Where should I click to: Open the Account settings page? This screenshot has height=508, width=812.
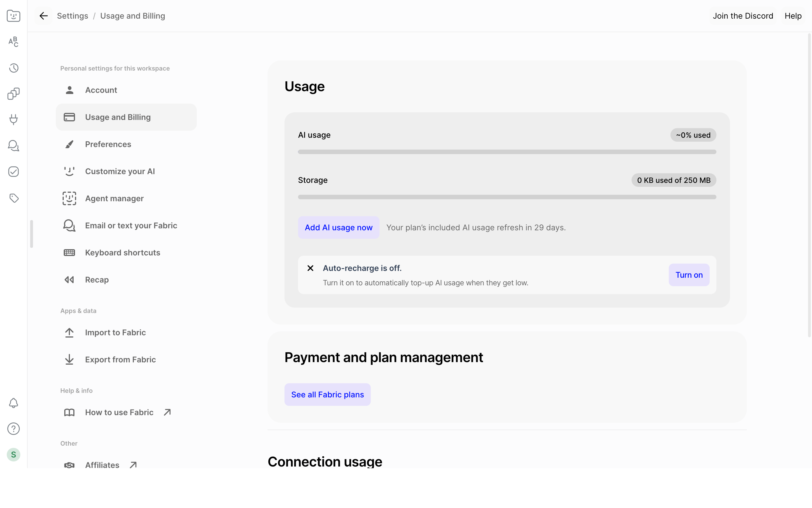pos(126,90)
